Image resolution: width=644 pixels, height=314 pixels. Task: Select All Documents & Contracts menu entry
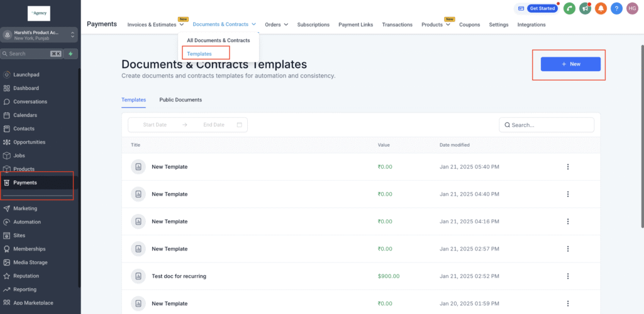click(218, 40)
